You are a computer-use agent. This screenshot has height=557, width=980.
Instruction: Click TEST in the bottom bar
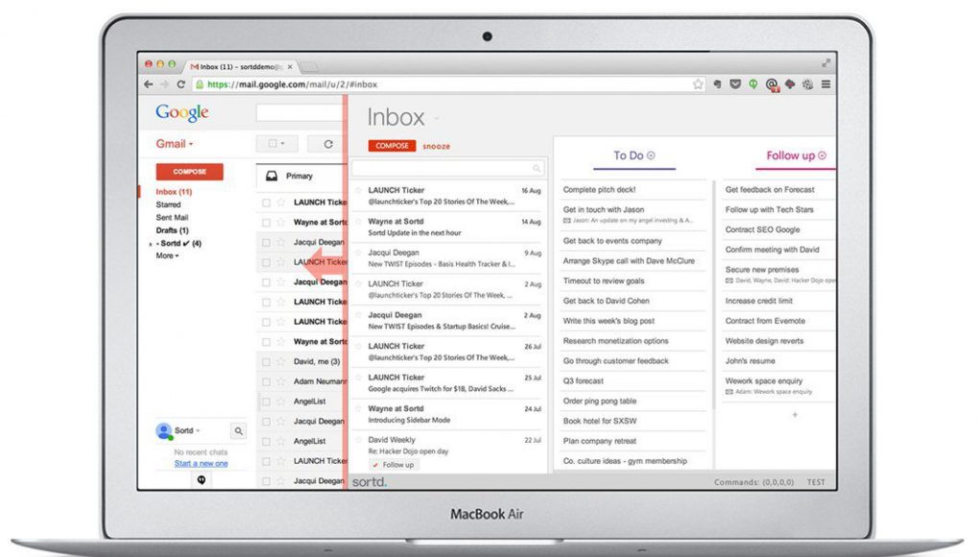[x=816, y=483]
